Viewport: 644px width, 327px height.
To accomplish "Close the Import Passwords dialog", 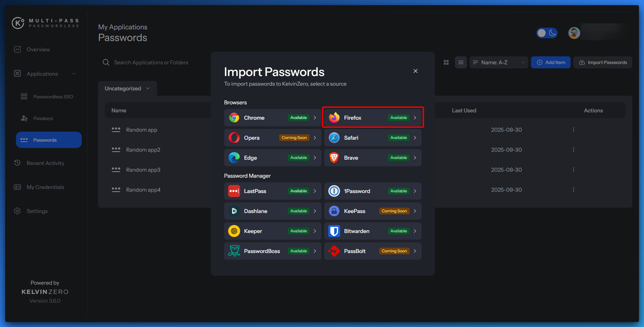I will pyautogui.click(x=416, y=71).
